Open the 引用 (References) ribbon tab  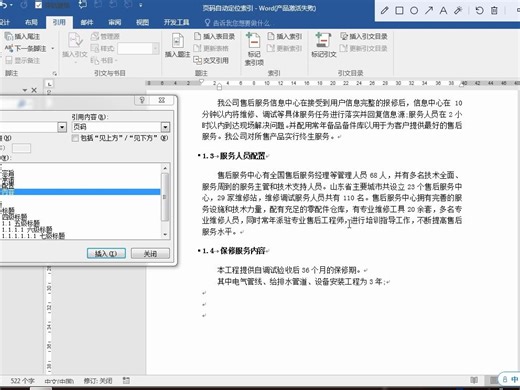pyautogui.click(x=59, y=22)
